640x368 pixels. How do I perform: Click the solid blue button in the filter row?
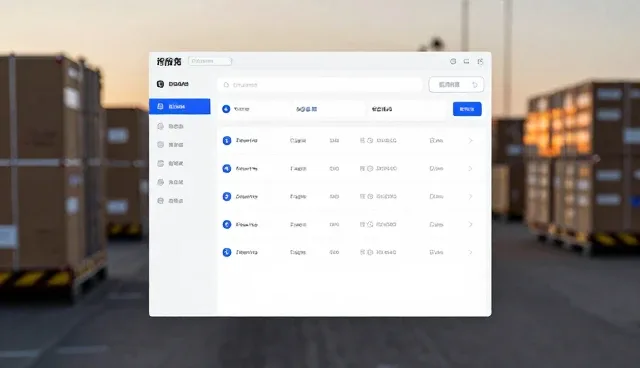[x=467, y=109]
